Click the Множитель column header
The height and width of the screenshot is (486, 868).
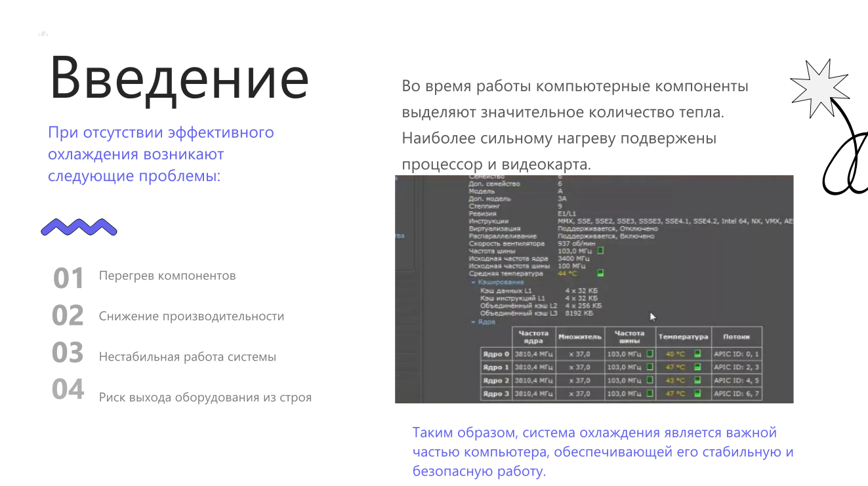point(579,337)
